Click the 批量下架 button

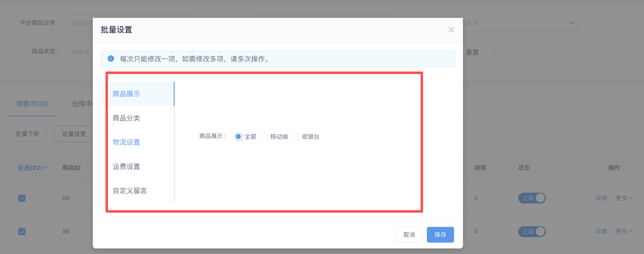click(27, 134)
